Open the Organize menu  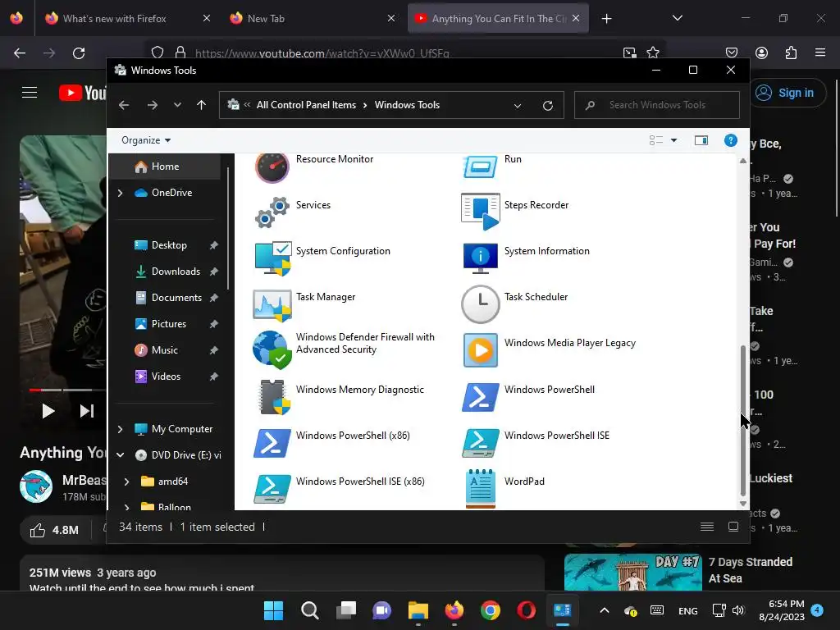(146, 140)
